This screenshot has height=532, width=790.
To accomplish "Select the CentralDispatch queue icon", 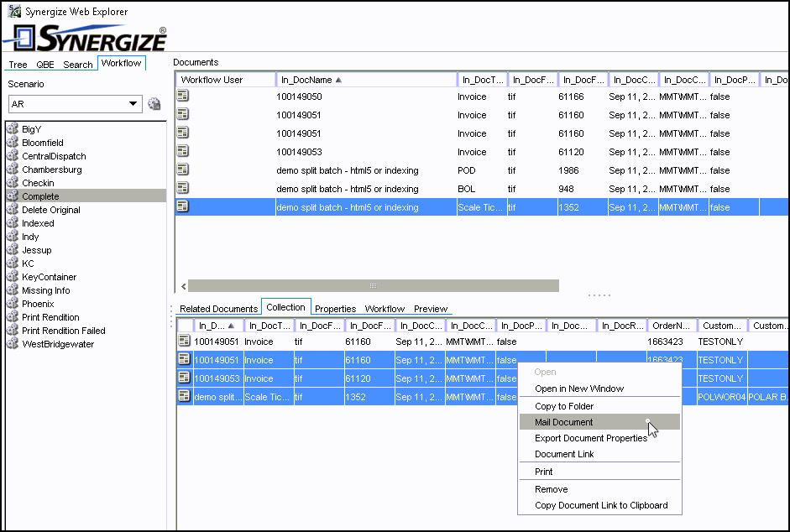I will (12, 156).
